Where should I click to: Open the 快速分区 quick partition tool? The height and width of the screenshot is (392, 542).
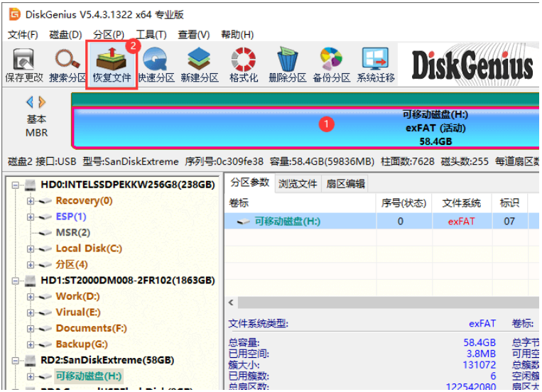(x=156, y=65)
